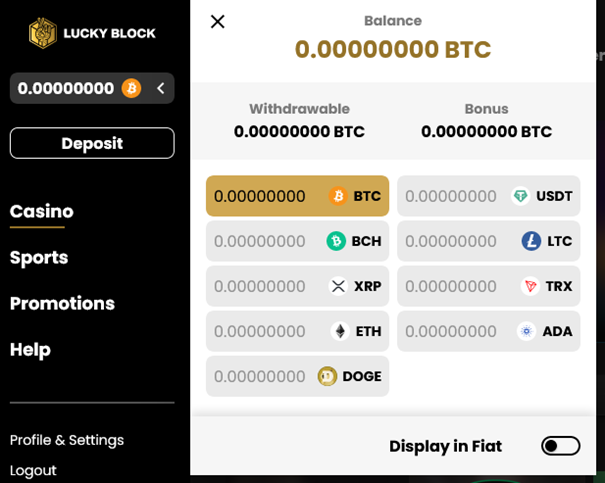Click the XRP coin icon
This screenshot has height=483, width=605.
[x=338, y=286]
